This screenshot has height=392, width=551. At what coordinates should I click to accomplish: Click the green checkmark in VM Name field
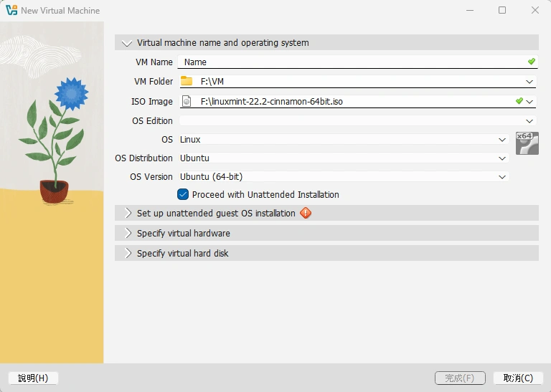point(531,62)
